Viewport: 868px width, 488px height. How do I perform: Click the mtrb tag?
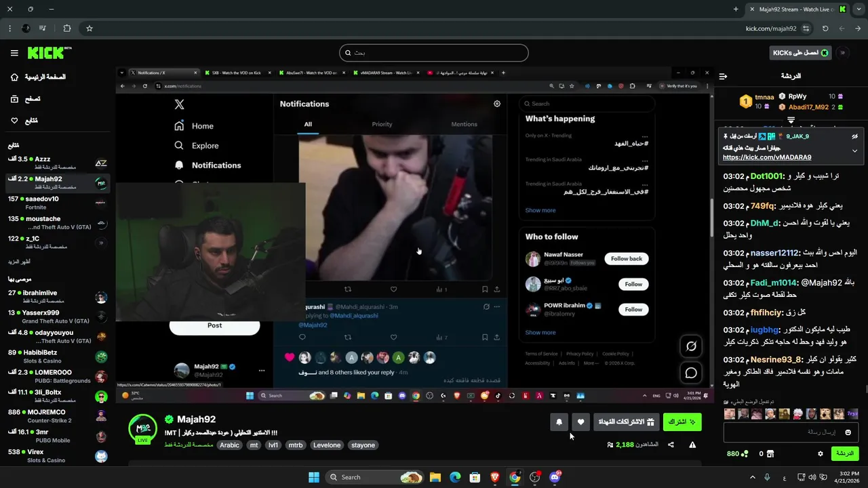pos(296,445)
